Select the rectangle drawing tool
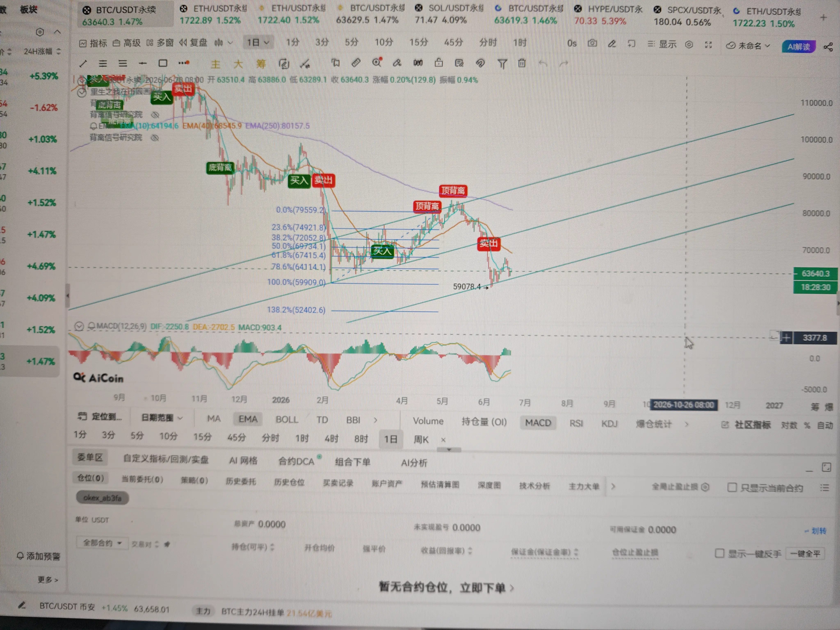840x630 pixels. (163, 63)
